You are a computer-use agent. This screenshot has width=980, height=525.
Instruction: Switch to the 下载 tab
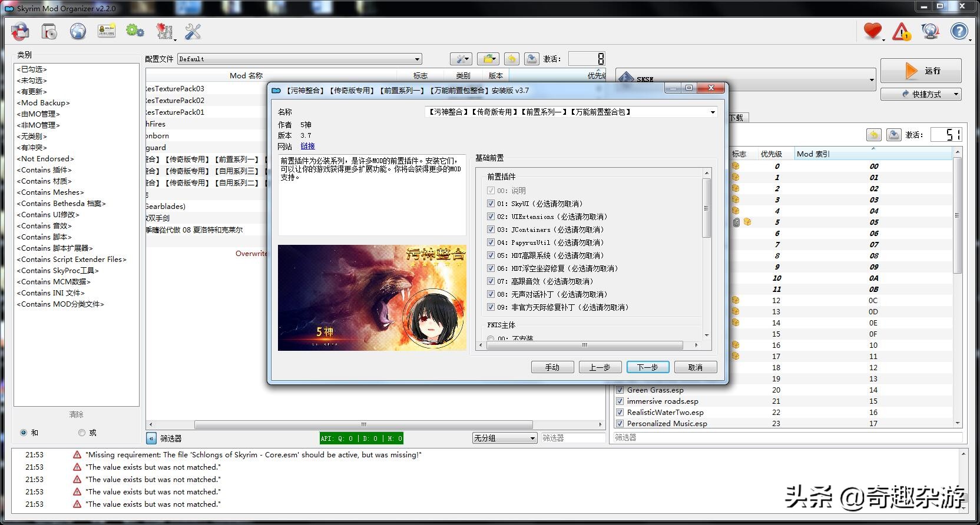[737, 118]
